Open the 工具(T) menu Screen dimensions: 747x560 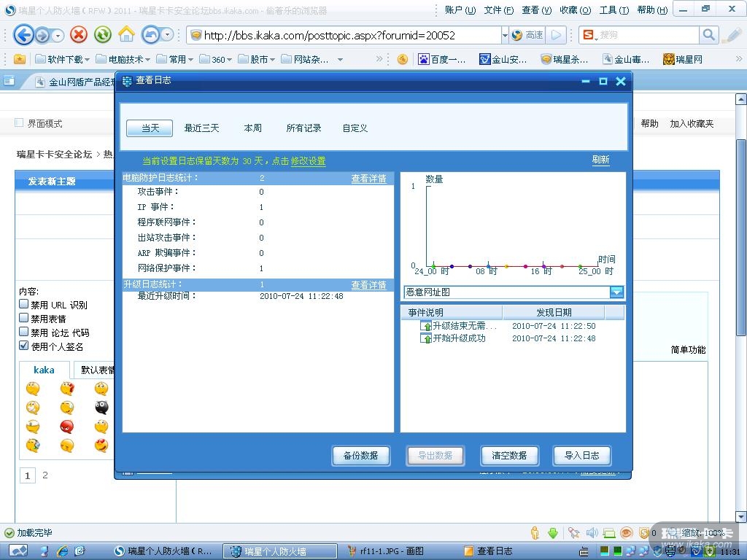pos(614,10)
